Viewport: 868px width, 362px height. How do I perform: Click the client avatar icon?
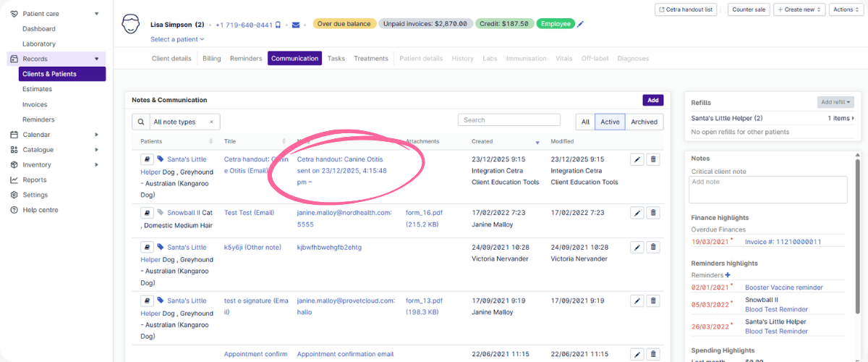tap(130, 24)
